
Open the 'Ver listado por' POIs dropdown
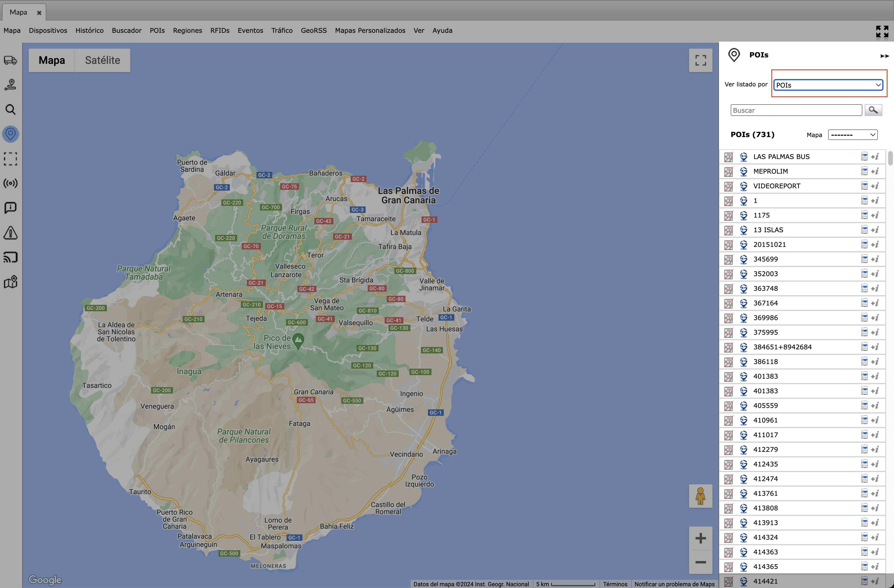click(828, 85)
